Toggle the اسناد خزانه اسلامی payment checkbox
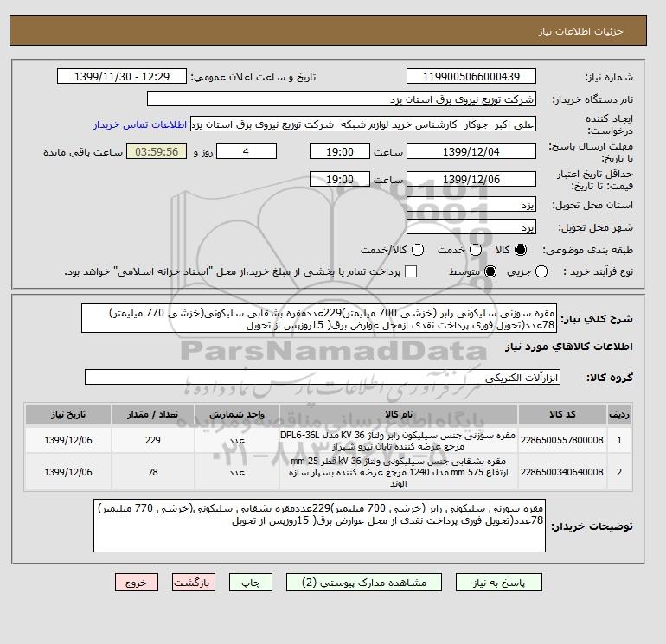This screenshot has width=666, height=644. [411, 271]
